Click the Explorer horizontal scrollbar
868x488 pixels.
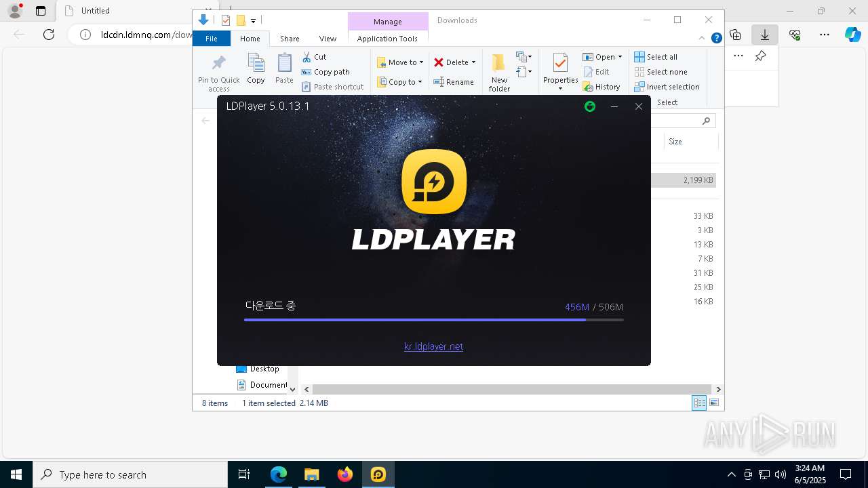[x=513, y=389]
